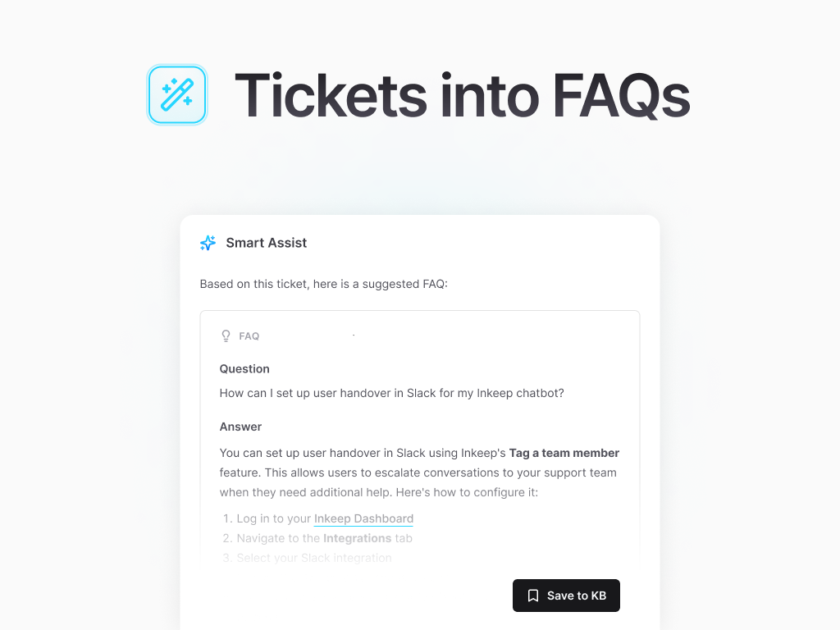Viewport: 840px width, 630px height.
Task: Open the Inkeep Dashboard link
Action: tap(363, 518)
